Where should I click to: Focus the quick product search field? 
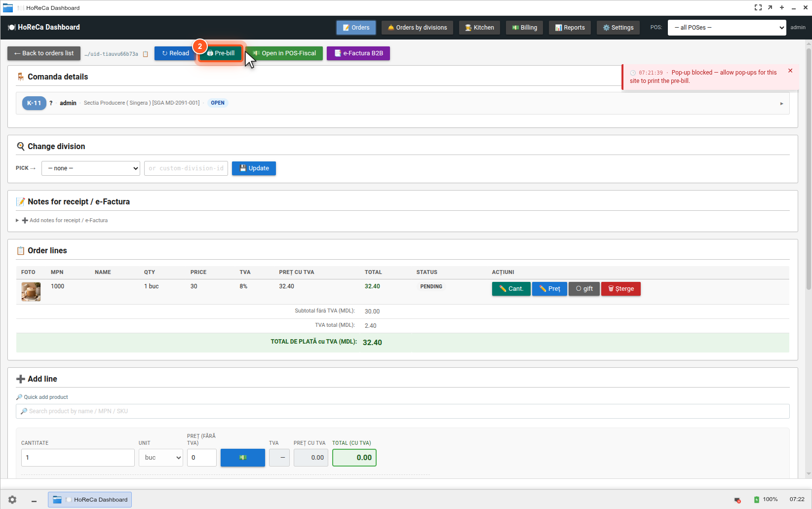[x=403, y=411]
